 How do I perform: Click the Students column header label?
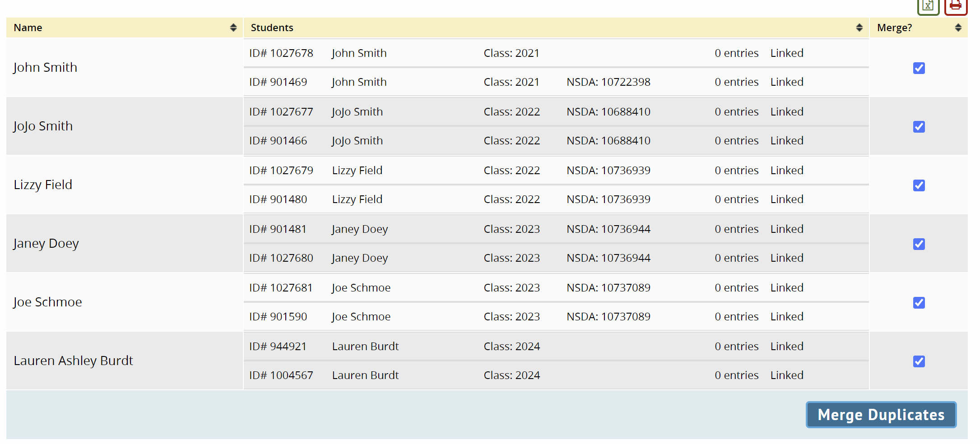[x=272, y=28]
